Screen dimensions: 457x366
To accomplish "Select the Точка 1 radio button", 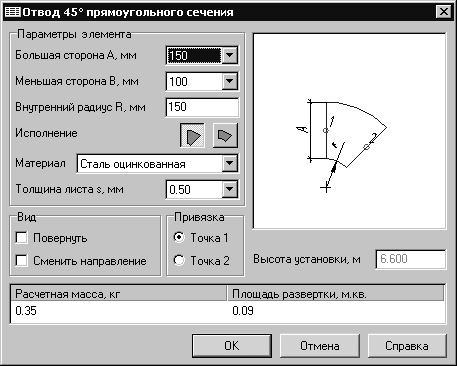I will coord(179,237).
